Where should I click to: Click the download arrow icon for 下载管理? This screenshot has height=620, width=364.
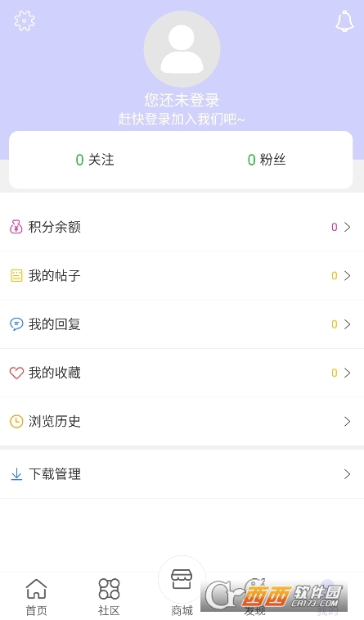(16, 474)
